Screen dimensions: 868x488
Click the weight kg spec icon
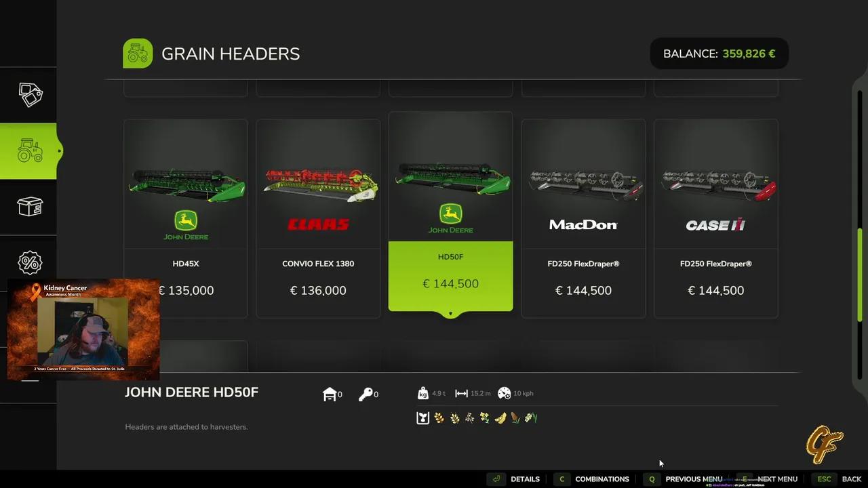(x=423, y=393)
